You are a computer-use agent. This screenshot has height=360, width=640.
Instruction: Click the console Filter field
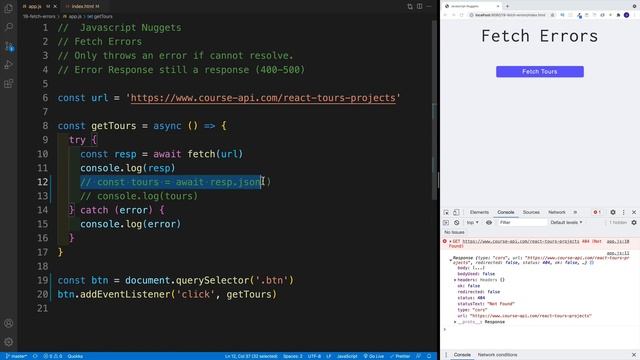click(522, 222)
